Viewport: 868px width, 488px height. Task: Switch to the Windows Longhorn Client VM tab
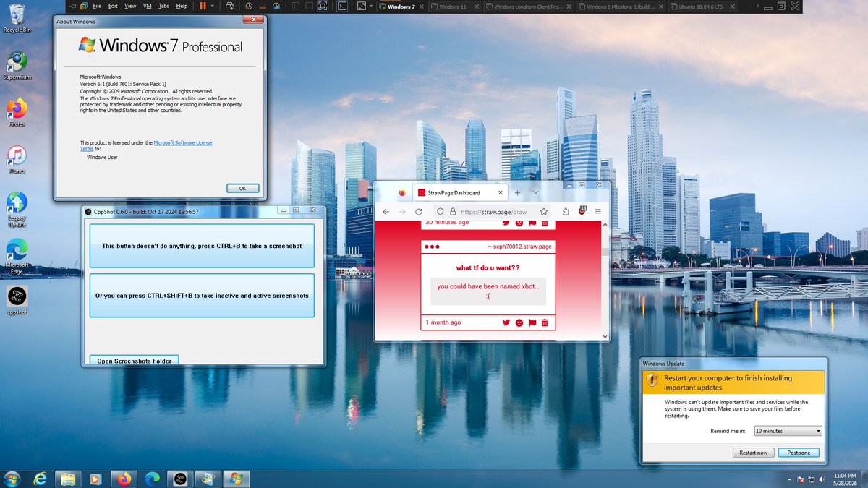pos(529,7)
